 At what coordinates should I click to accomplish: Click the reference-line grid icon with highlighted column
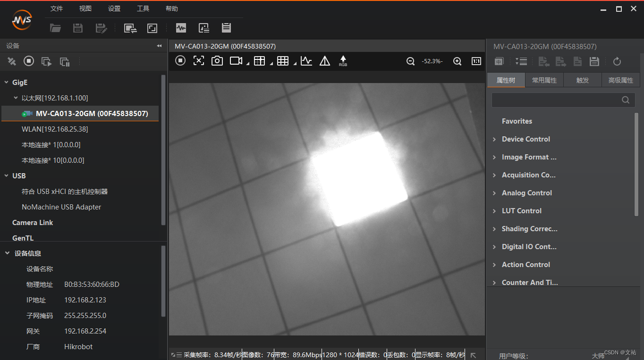point(259,61)
